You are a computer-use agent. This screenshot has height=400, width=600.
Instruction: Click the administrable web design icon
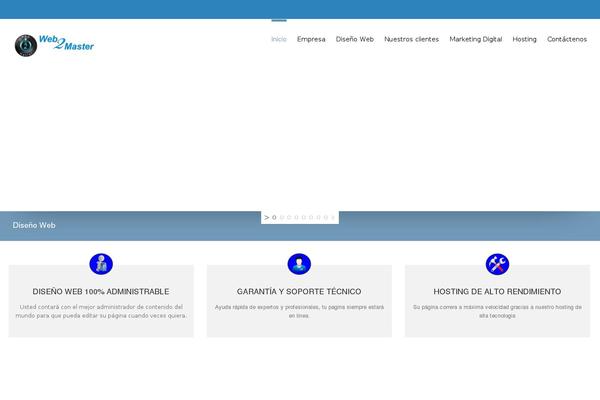[101, 264]
